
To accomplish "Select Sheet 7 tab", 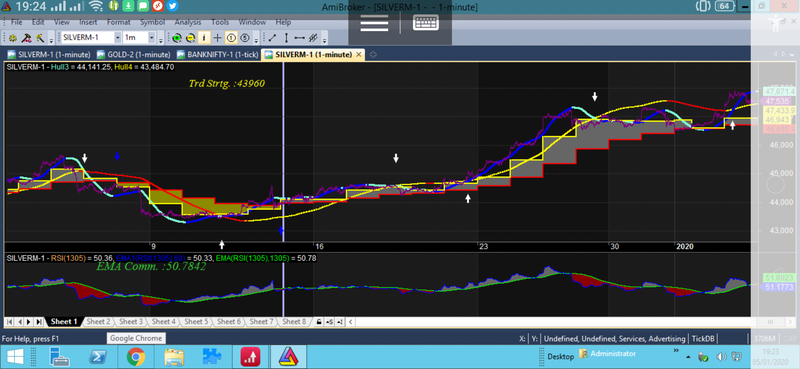I will [261, 322].
